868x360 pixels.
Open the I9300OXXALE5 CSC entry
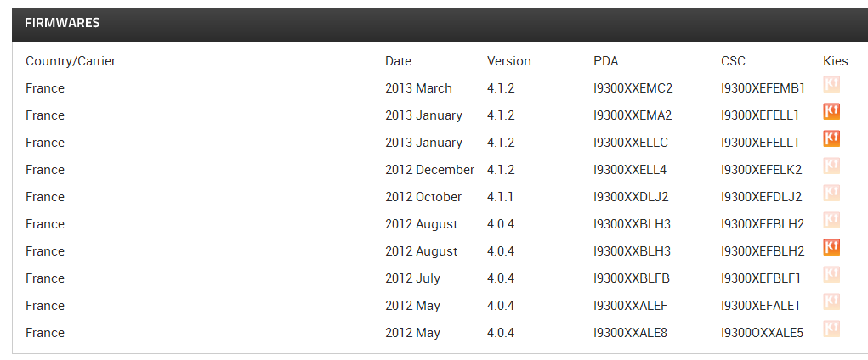pos(762,333)
